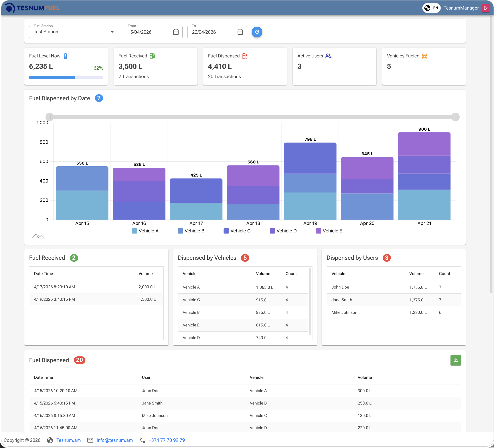Click the TesnumManager username
This screenshot has width=494, height=448.
pos(461,8)
